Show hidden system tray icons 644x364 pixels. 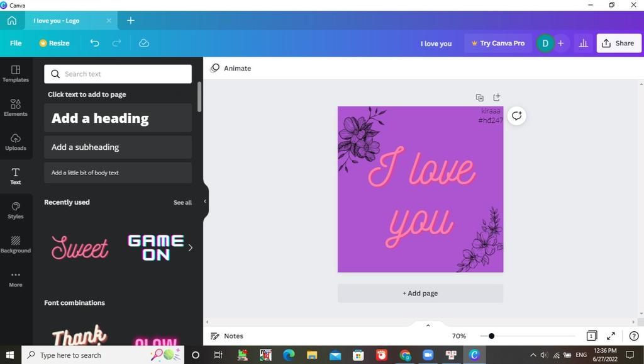click(533, 355)
